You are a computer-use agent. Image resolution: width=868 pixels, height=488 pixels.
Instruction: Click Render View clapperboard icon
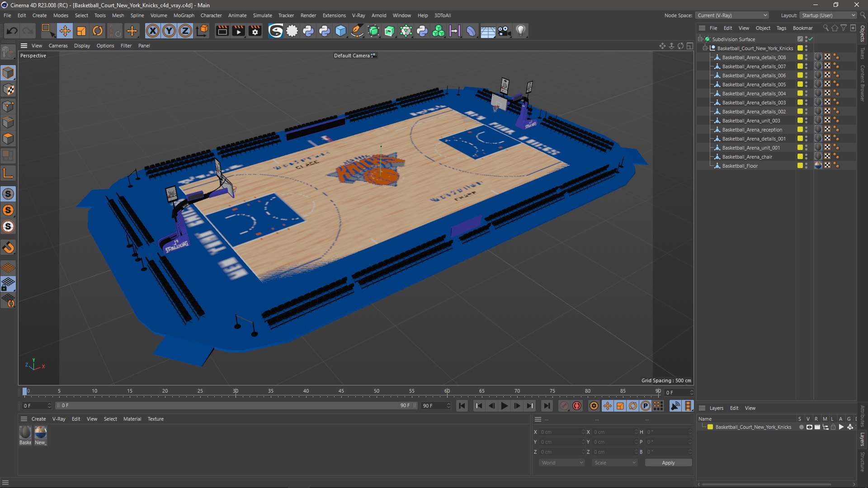(x=222, y=31)
